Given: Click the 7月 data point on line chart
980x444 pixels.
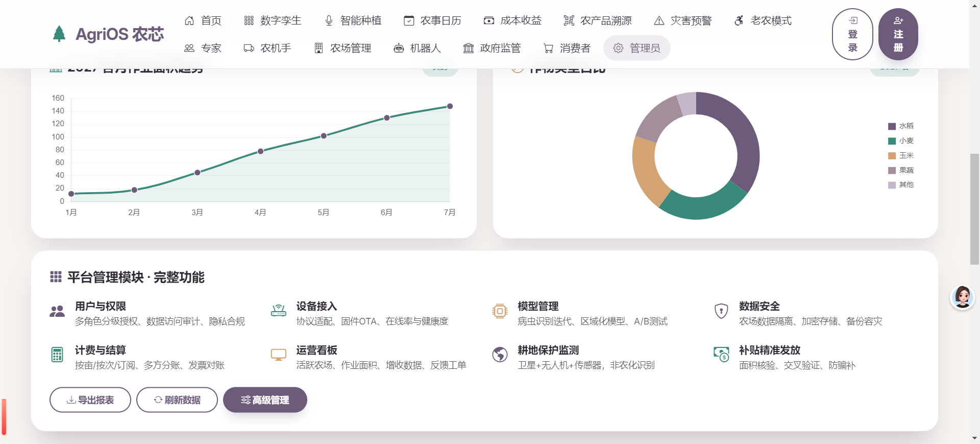Looking at the screenshot, I should (x=450, y=106).
